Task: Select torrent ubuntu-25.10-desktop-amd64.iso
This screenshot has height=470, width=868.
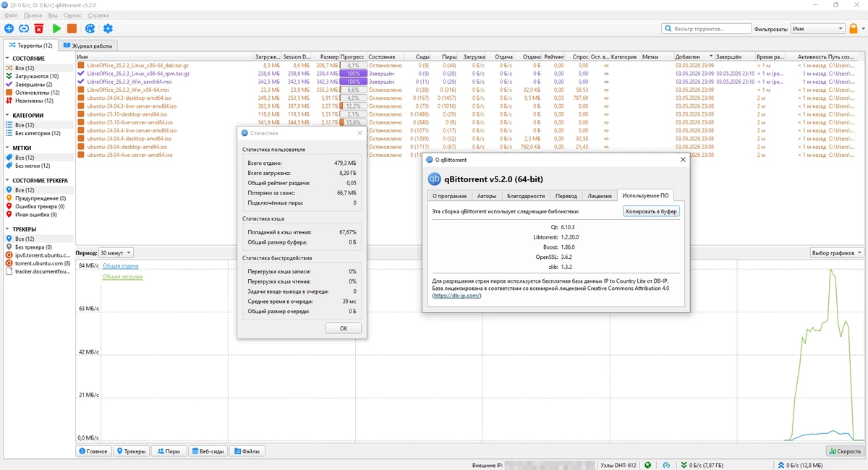Action: click(x=127, y=114)
